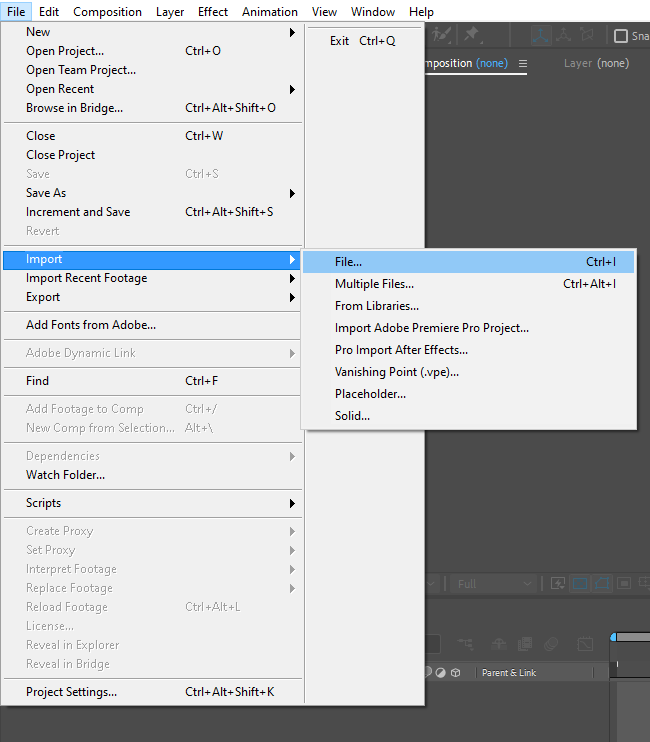Enable the Snapping checkbox

[621, 36]
